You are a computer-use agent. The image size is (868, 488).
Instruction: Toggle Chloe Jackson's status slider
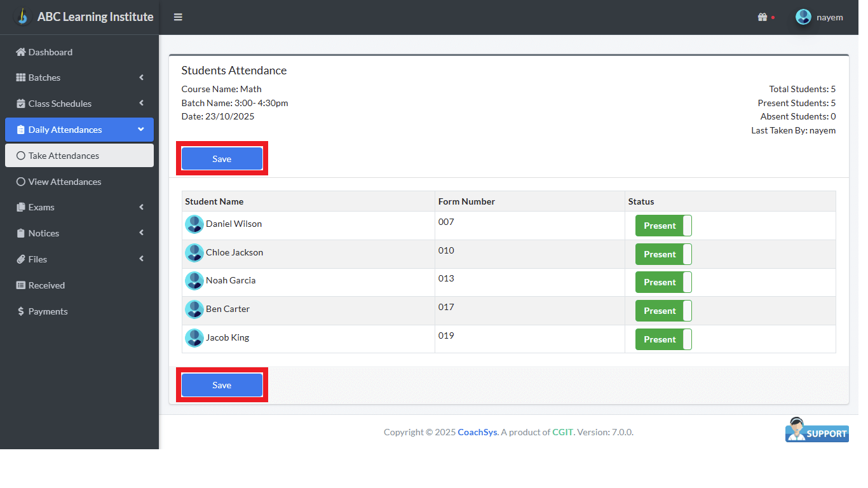(x=663, y=254)
